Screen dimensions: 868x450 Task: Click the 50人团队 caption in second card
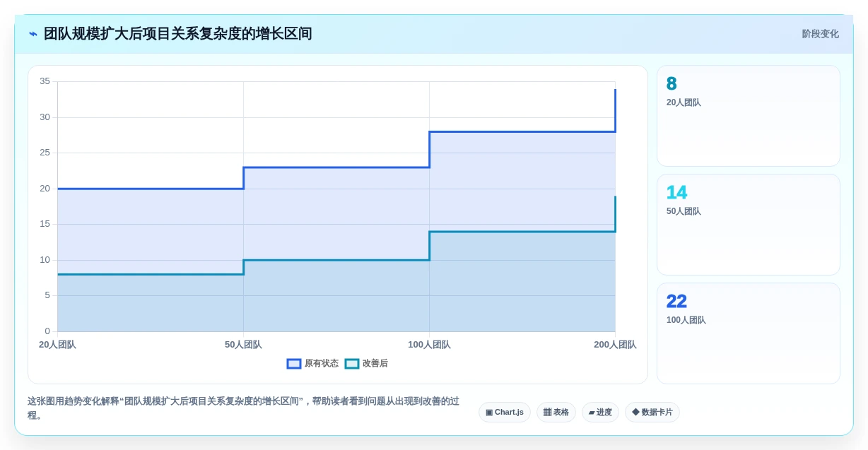[684, 211]
